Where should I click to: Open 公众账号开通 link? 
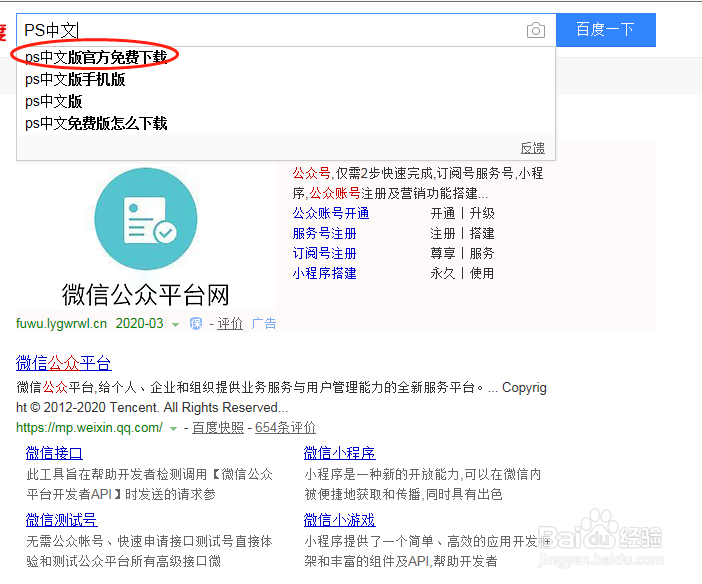click(x=331, y=213)
